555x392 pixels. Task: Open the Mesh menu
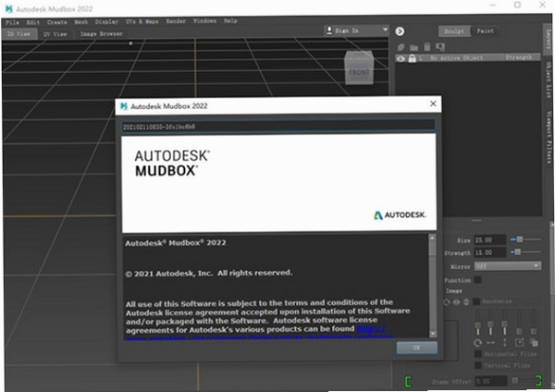tap(80, 22)
